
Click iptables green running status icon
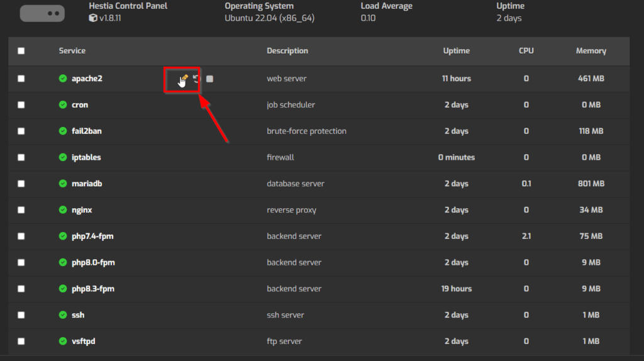[63, 157]
